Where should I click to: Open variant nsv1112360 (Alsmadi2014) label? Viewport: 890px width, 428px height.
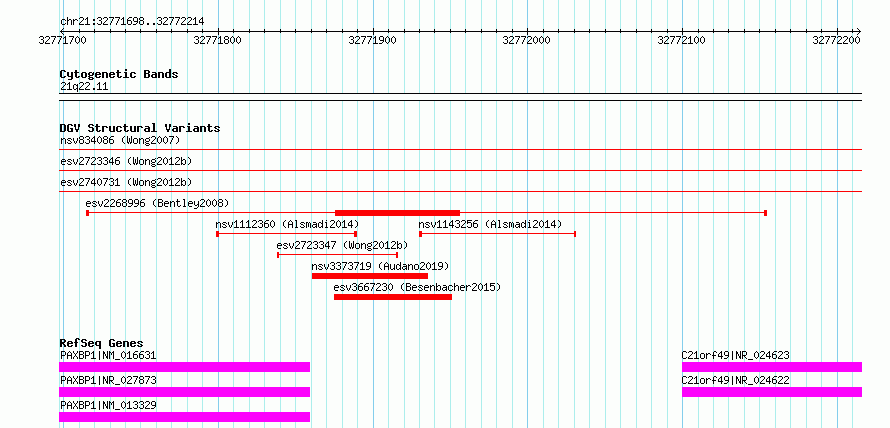[x=287, y=225]
